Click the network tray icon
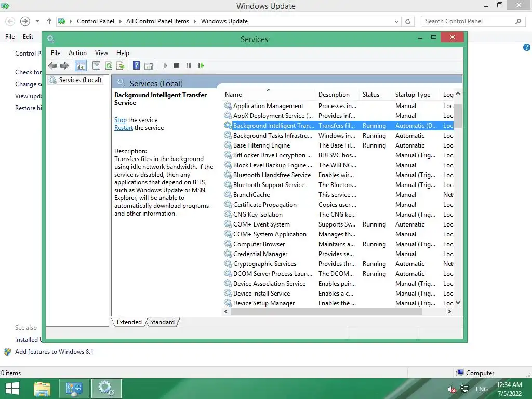This screenshot has height=399, width=532. point(464,389)
